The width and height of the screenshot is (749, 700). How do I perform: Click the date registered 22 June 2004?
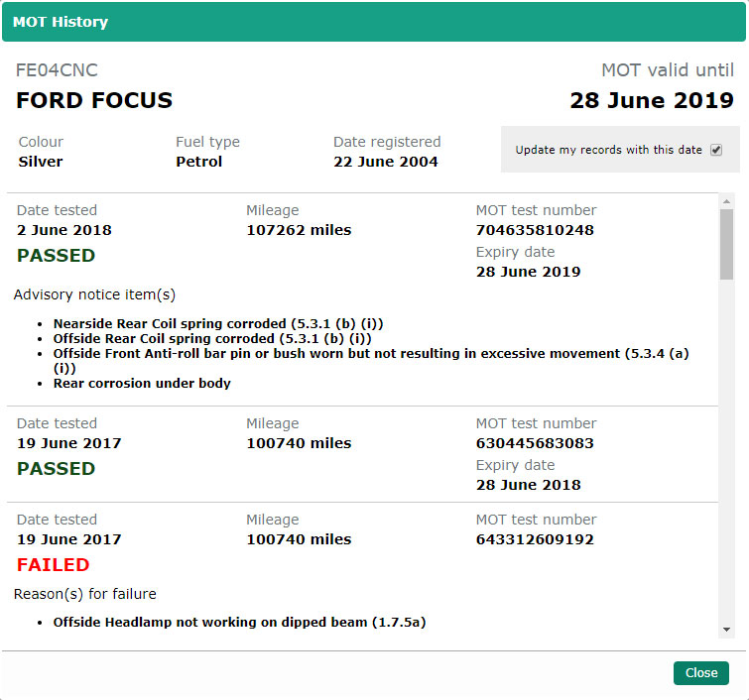[385, 162]
